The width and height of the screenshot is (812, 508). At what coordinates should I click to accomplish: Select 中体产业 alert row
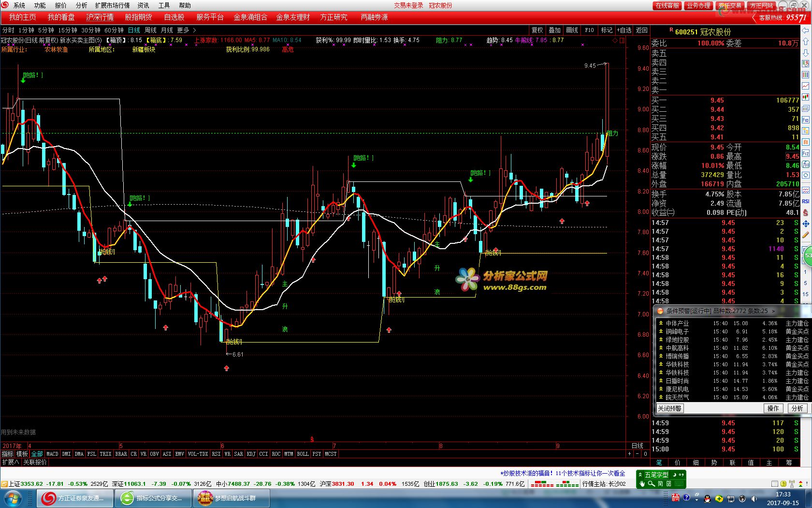733,323
